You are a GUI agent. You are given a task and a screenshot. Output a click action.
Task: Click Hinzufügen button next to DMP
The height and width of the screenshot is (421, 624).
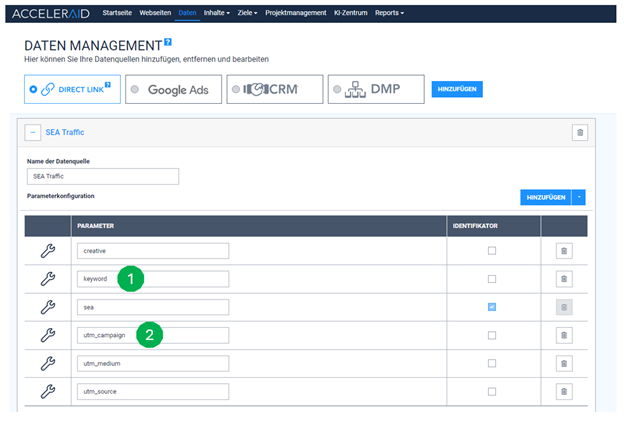[x=456, y=89]
